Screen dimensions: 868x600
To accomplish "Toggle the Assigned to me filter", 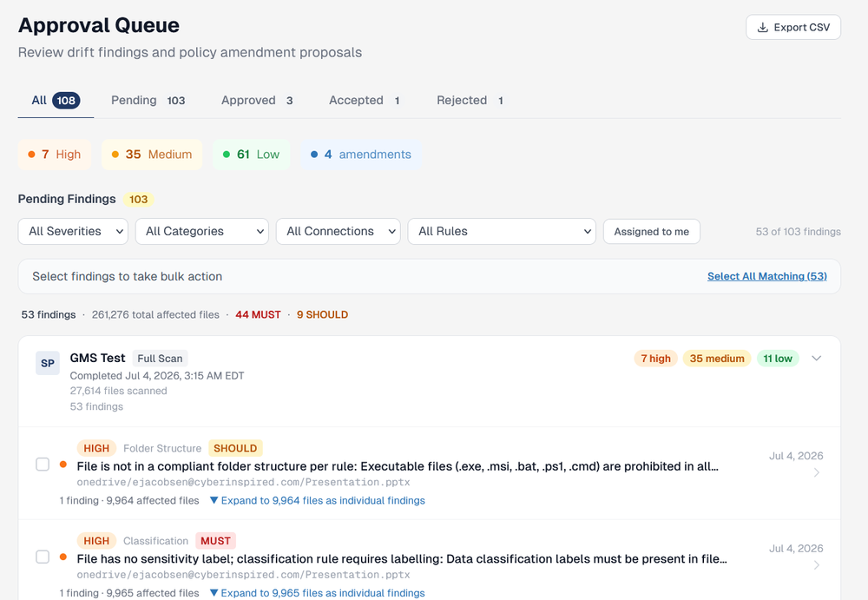I will (x=652, y=232).
